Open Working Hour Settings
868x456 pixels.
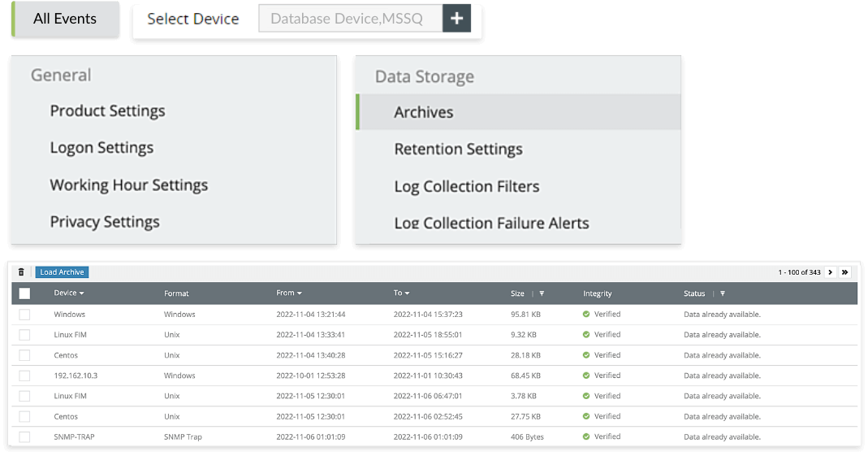click(129, 185)
